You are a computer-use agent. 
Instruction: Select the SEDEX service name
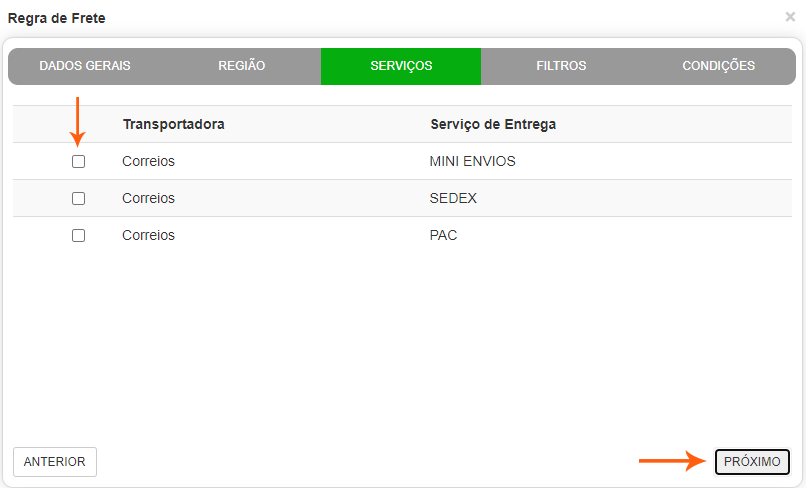(453, 198)
